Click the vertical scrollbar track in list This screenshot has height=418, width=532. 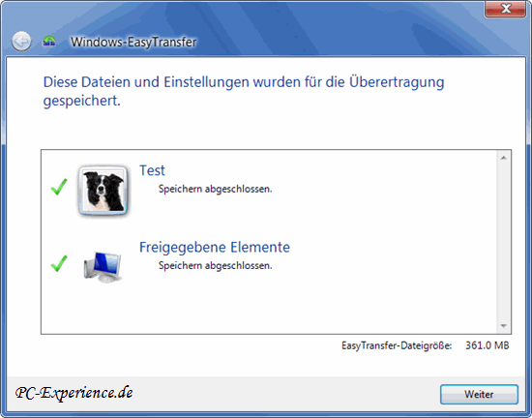(x=504, y=242)
